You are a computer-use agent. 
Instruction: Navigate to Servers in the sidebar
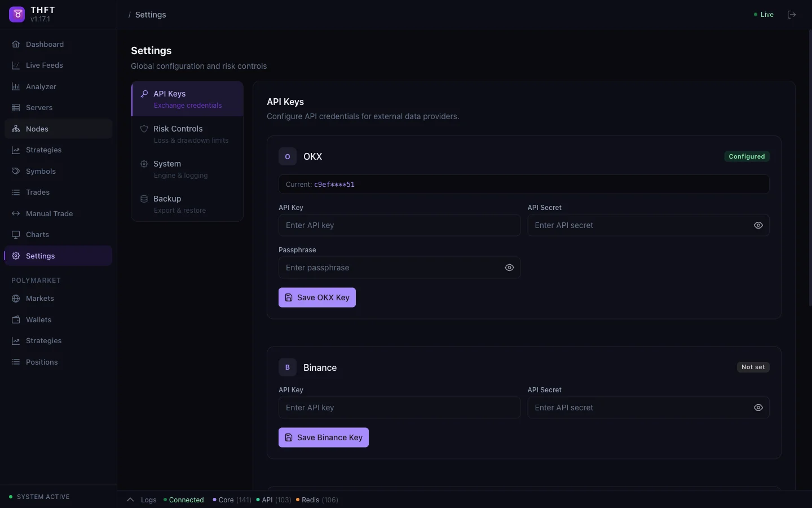(39, 108)
